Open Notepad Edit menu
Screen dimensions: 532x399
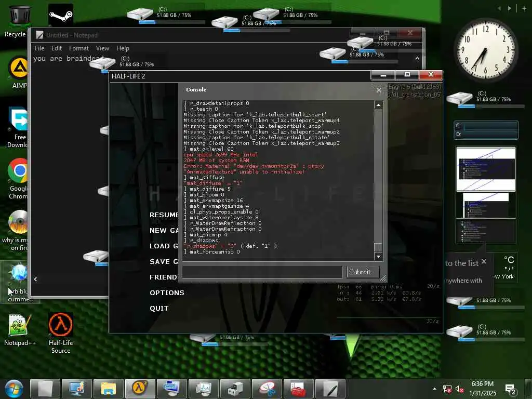coord(57,48)
